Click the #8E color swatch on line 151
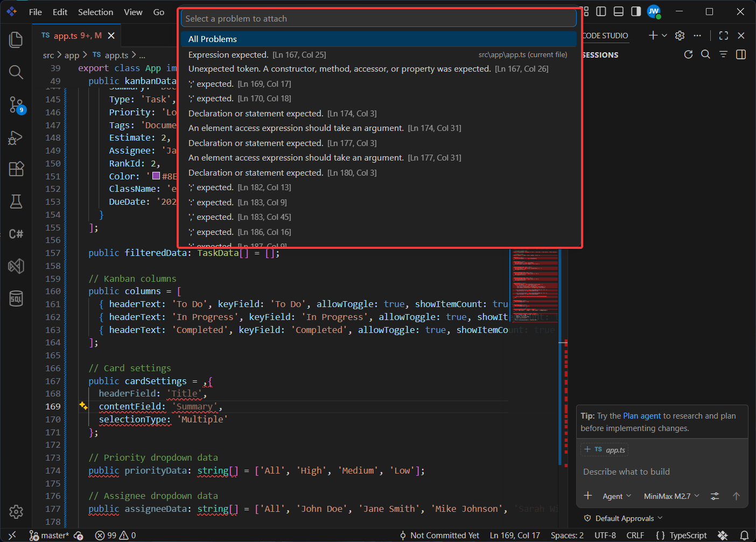The image size is (756, 542). pyautogui.click(x=156, y=176)
